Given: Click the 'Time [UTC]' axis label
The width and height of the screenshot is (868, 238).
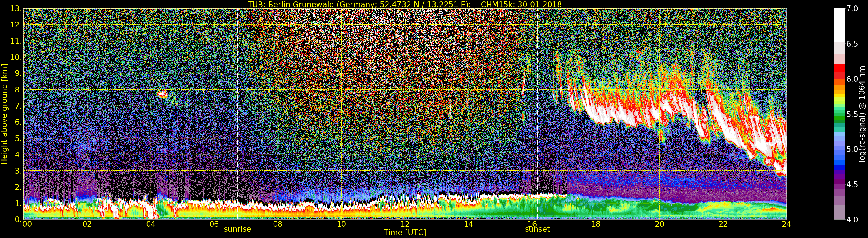Looking at the screenshot, I should pyautogui.click(x=405, y=232).
